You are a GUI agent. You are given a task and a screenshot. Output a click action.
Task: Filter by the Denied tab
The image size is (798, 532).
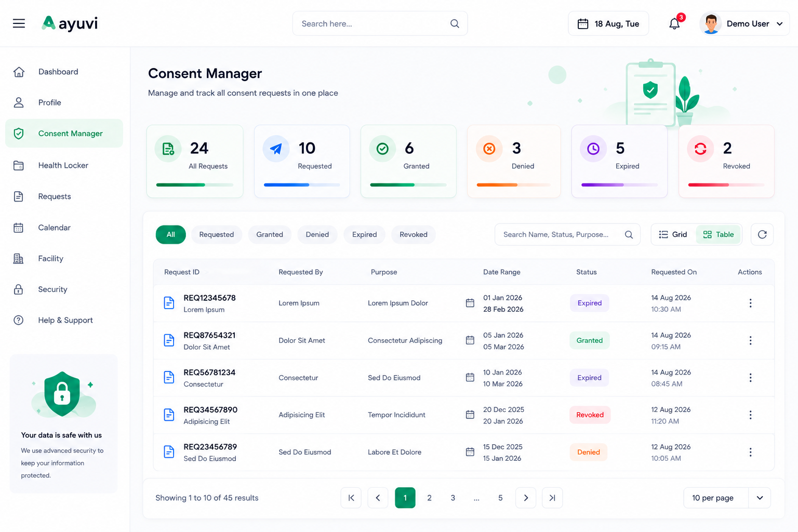[x=317, y=234]
